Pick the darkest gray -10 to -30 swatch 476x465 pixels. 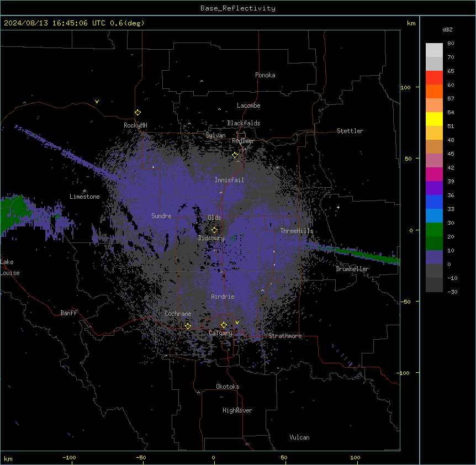pyautogui.click(x=434, y=285)
